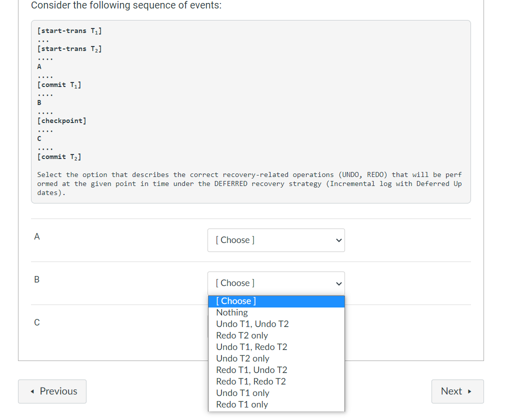Select the '[ Choose ]' placeholder option

click(276, 301)
